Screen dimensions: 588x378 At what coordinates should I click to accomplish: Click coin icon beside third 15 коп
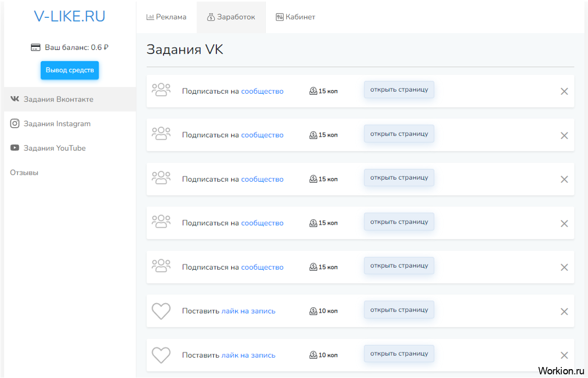(x=313, y=179)
